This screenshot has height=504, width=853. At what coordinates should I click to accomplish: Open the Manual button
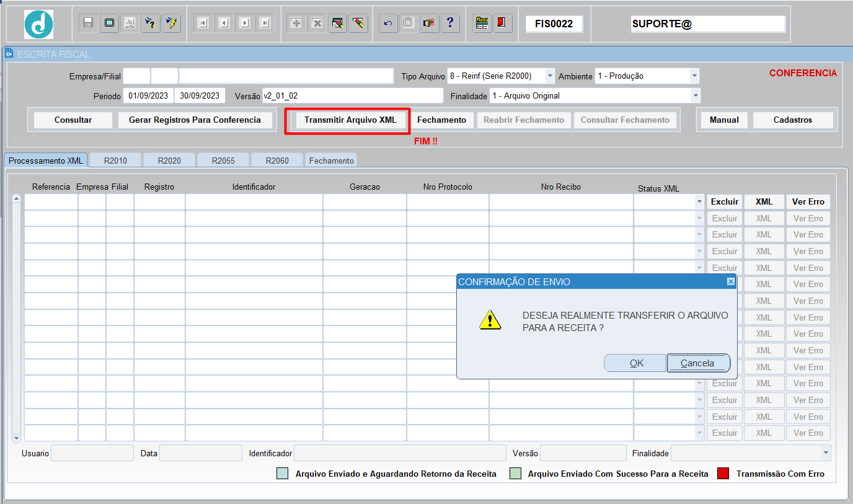[724, 120]
